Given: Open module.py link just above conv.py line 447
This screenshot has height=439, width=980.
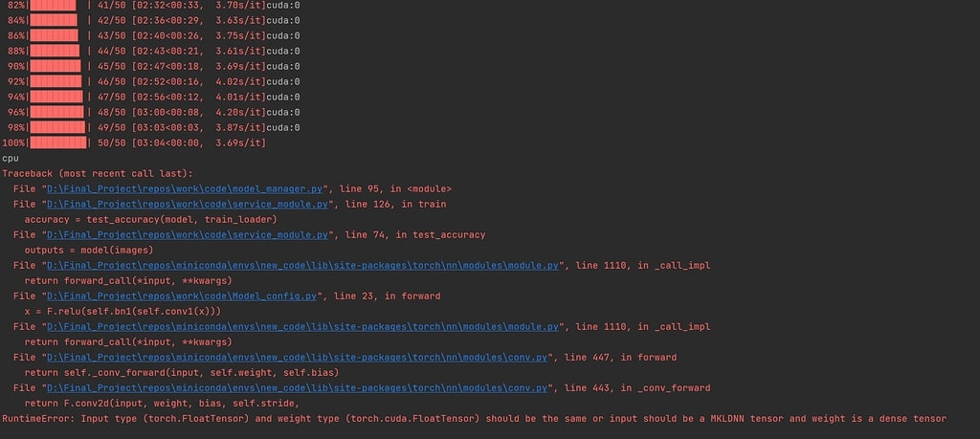Looking at the screenshot, I should tap(303, 326).
